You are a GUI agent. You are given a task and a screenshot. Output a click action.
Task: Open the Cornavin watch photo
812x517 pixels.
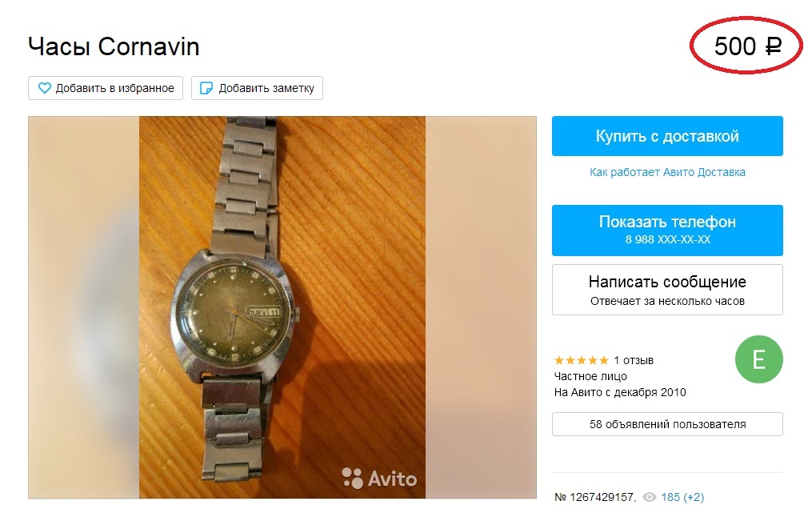point(282,307)
